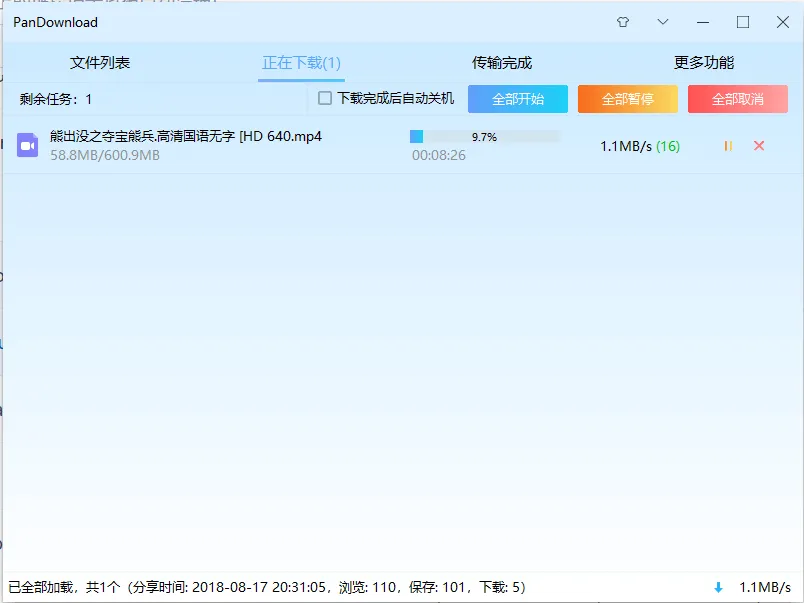This screenshot has height=603, width=804.
Task: Close the PanDownload window
Action: click(782, 22)
